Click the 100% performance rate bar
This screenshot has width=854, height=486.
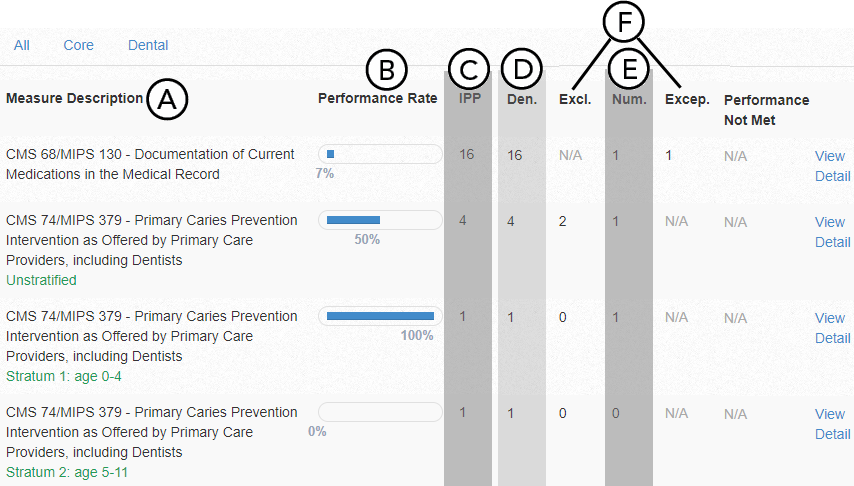click(380, 316)
